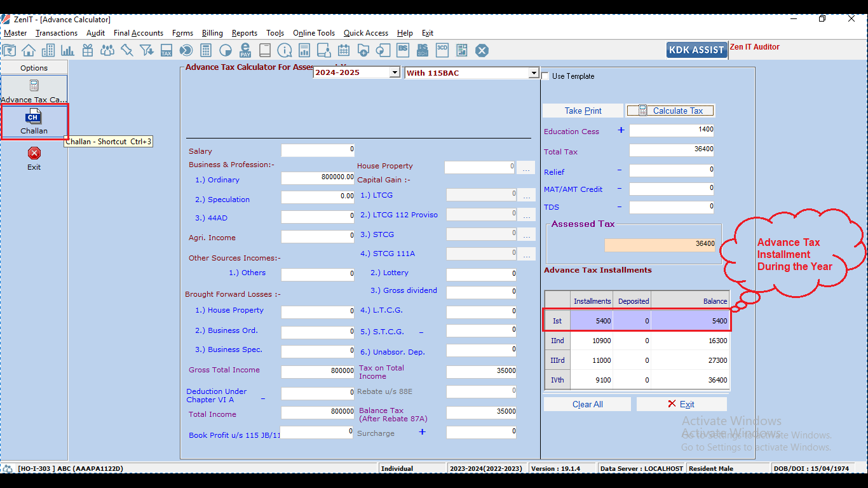Click the Education Cess field showing 1400
The image size is (868, 488).
coord(672,130)
